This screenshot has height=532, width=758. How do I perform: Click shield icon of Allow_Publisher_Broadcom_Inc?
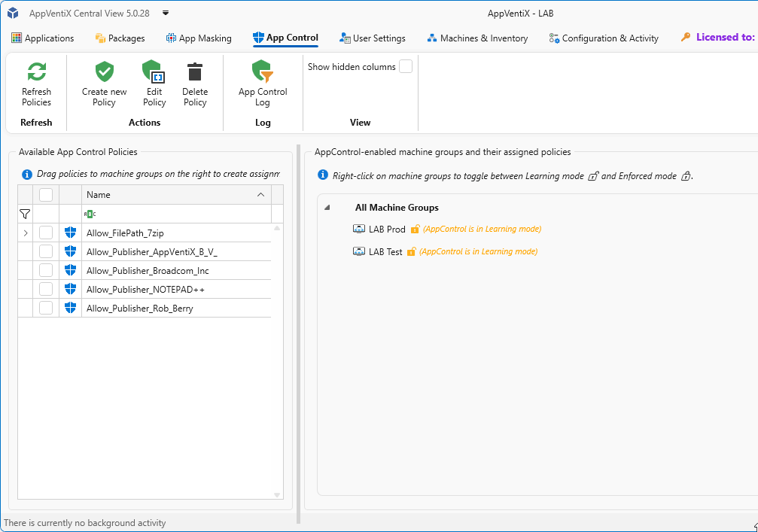coord(71,271)
